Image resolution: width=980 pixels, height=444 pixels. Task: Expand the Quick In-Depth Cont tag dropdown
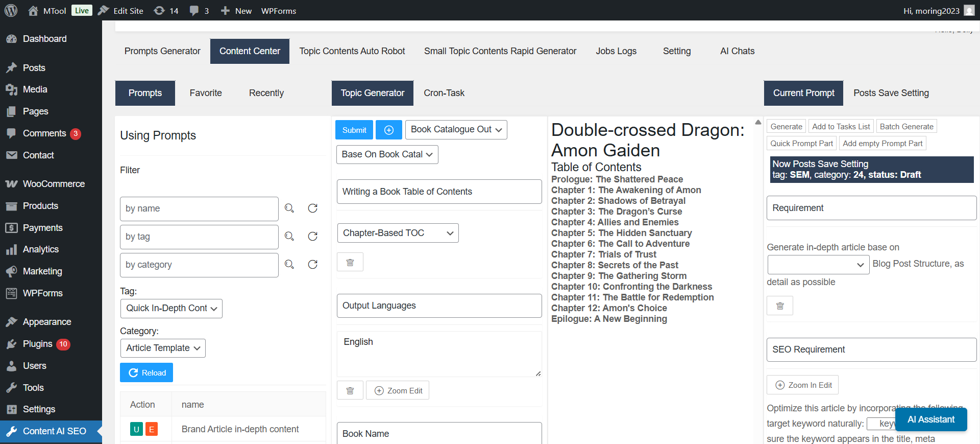pyautogui.click(x=171, y=309)
